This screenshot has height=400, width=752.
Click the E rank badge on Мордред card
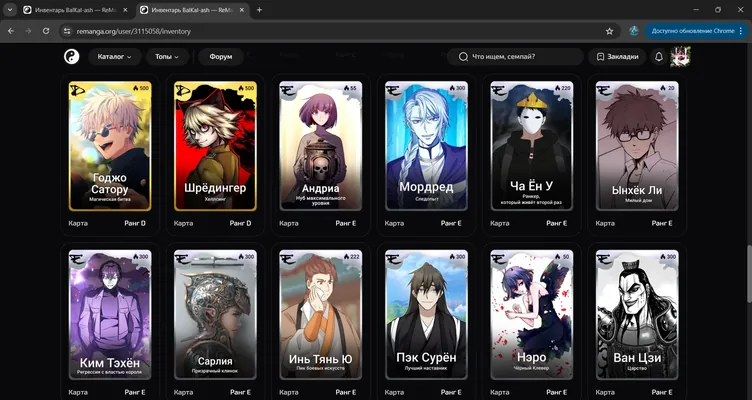coord(394,90)
